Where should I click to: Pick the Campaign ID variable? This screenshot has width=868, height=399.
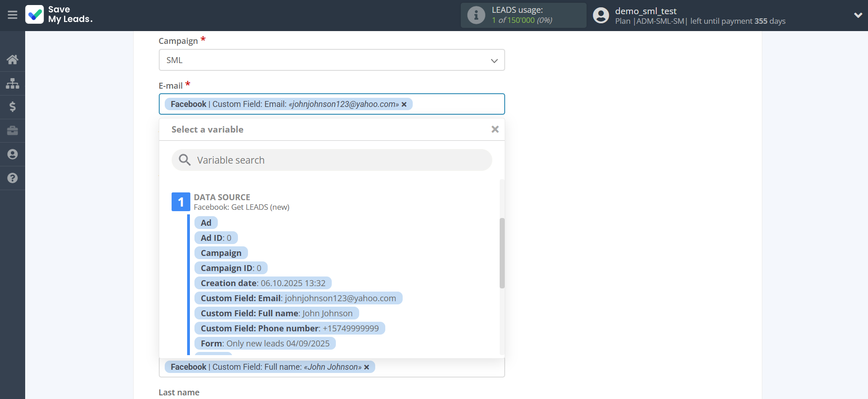point(231,268)
